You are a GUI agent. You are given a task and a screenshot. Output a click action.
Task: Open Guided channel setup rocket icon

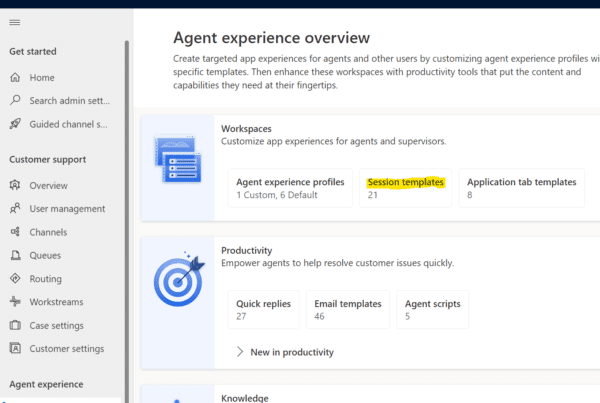coord(15,124)
